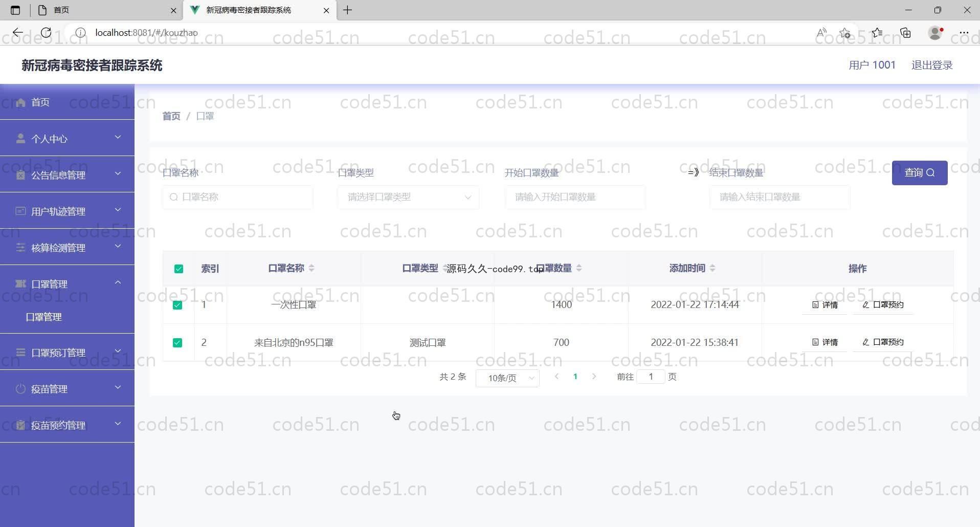980x527 pixels.
Task: Reload the page with refresh icon
Action: (46, 33)
